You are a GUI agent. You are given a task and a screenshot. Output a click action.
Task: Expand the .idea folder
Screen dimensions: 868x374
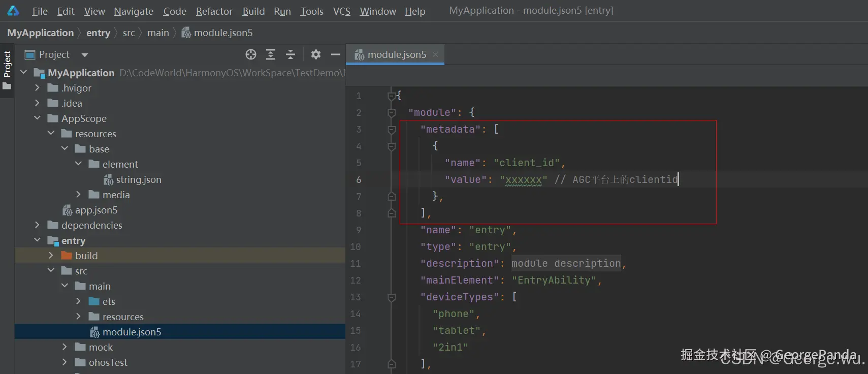[37, 103]
